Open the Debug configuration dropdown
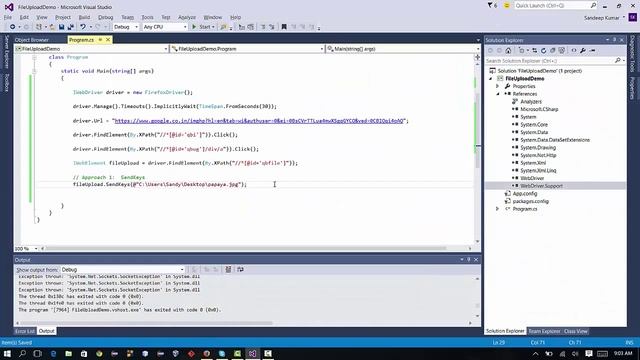Image resolution: width=640 pixels, height=360 pixels. [x=126, y=27]
